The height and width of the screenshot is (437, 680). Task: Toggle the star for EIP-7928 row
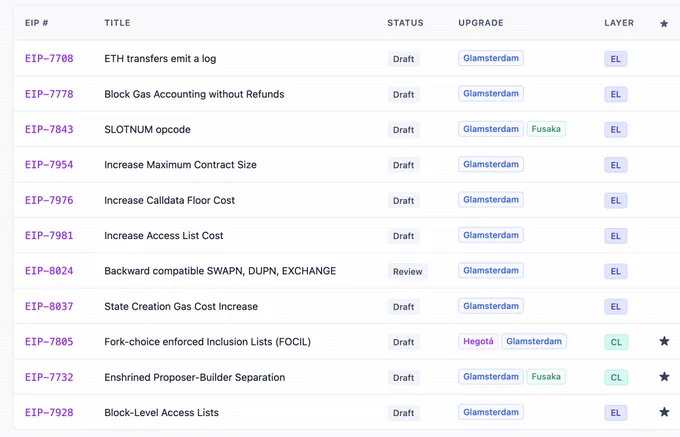(x=664, y=412)
